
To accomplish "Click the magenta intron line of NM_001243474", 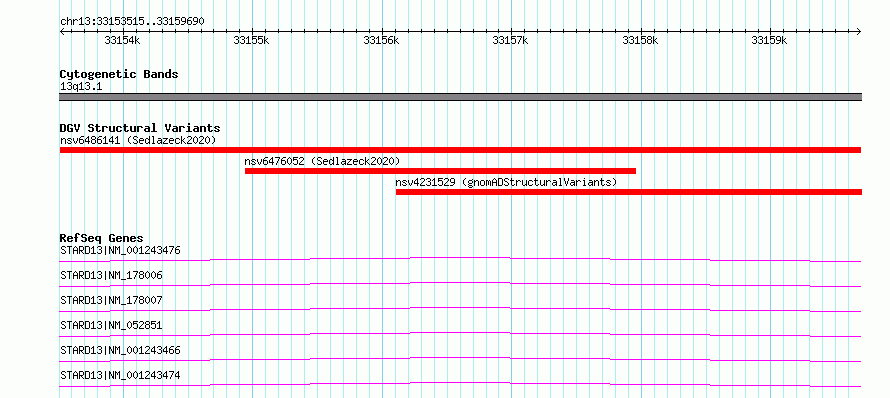I will (x=460, y=384).
